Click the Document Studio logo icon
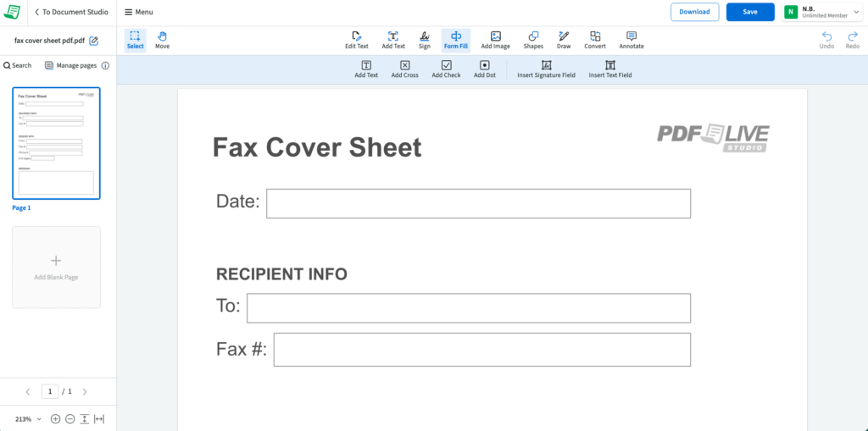Screen dimensions: 868x431 tap(12, 12)
